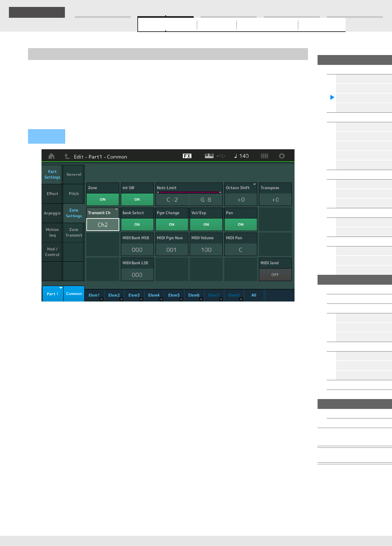
Task: Open the Octave Shift value list
Action: click(241, 200)
